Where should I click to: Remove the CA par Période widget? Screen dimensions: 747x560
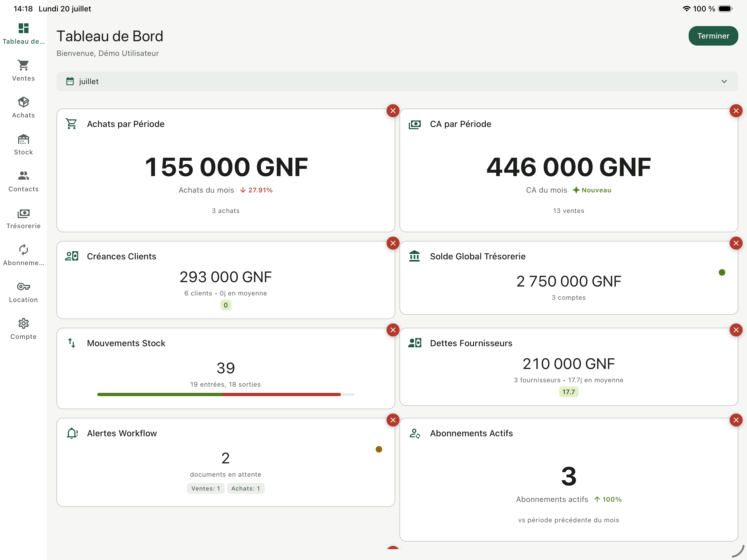736,111
